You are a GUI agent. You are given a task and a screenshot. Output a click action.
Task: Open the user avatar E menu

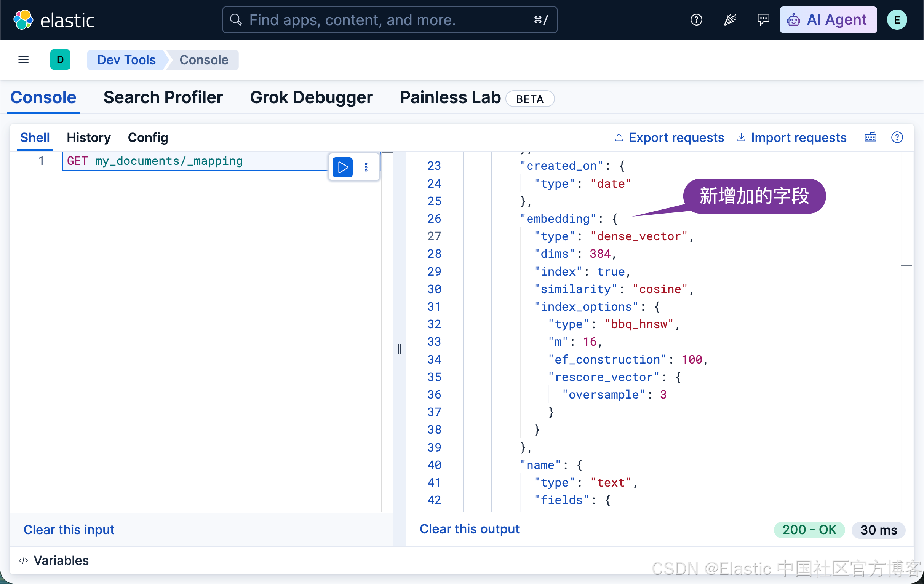click(x=897, y=20)
